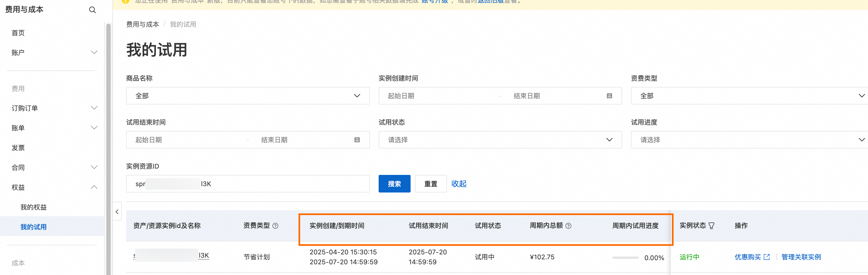Collapse the sidebar with the arrow handle
The image size is (868, 275).
(x=117, y=211)
